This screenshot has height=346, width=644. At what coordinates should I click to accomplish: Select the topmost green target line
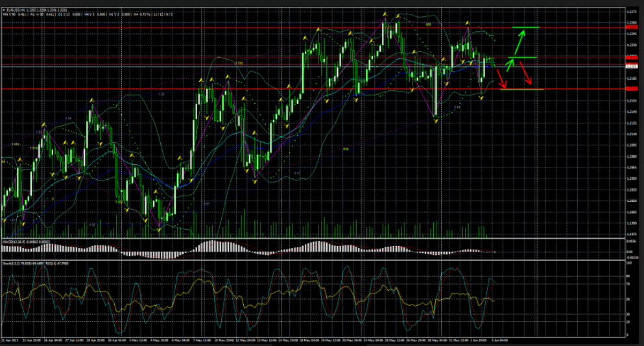[525, 28]
